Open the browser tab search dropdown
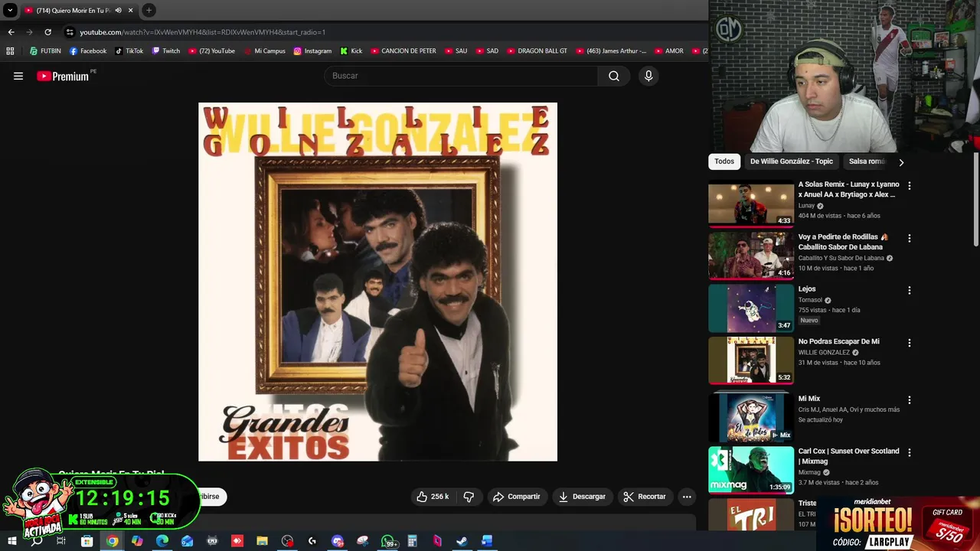This screenshot has width=980, height=551. tap(10, 11)
